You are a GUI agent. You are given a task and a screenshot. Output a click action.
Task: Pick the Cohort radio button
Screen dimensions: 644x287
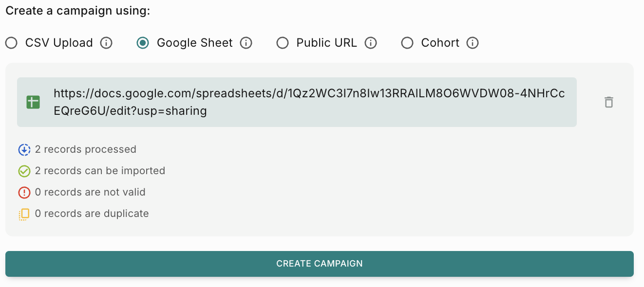click(x=407, y=43)
